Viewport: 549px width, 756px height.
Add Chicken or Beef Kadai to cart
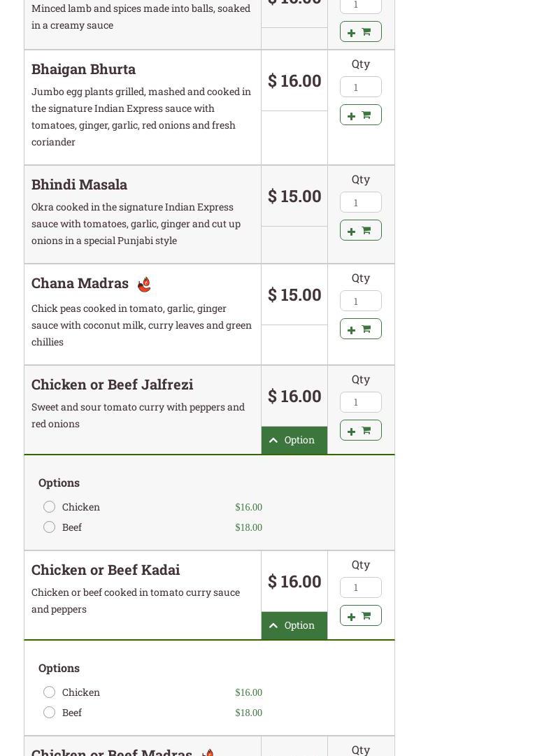(360, 615)
